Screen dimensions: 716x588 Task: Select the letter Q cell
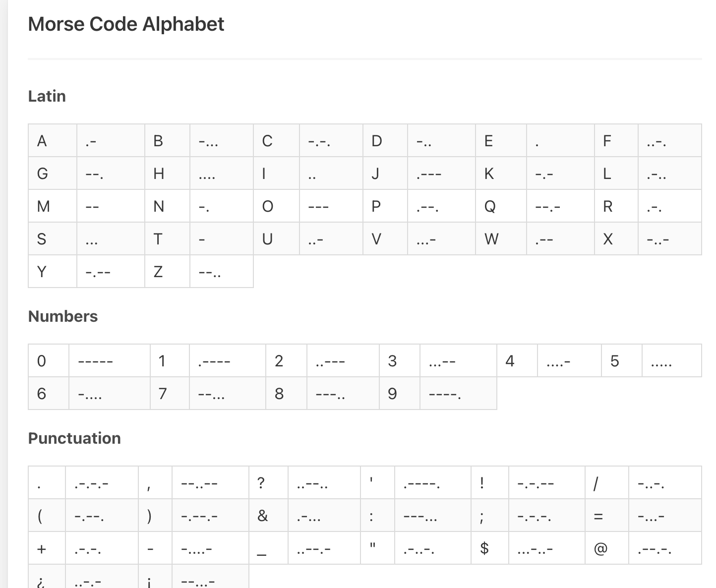tap(501, 206)
